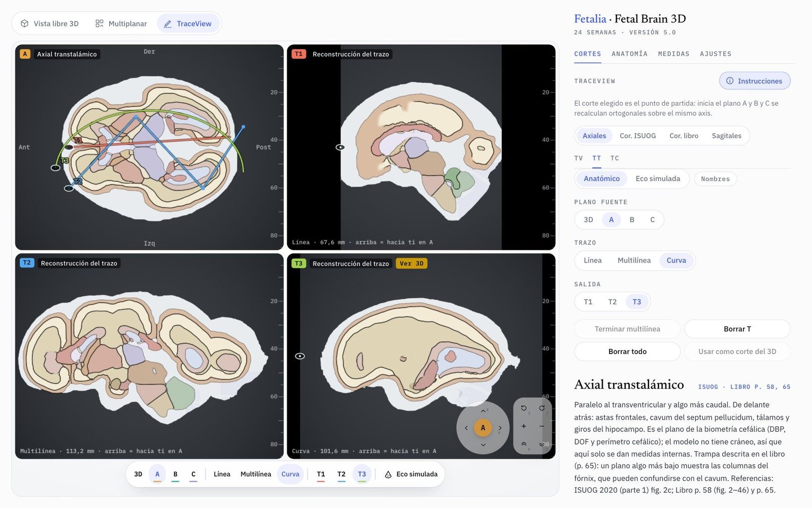Rotate counterclockwise around Z in navigation pad
This screenshot has width=812, height=508.
[x=524, y=408]
